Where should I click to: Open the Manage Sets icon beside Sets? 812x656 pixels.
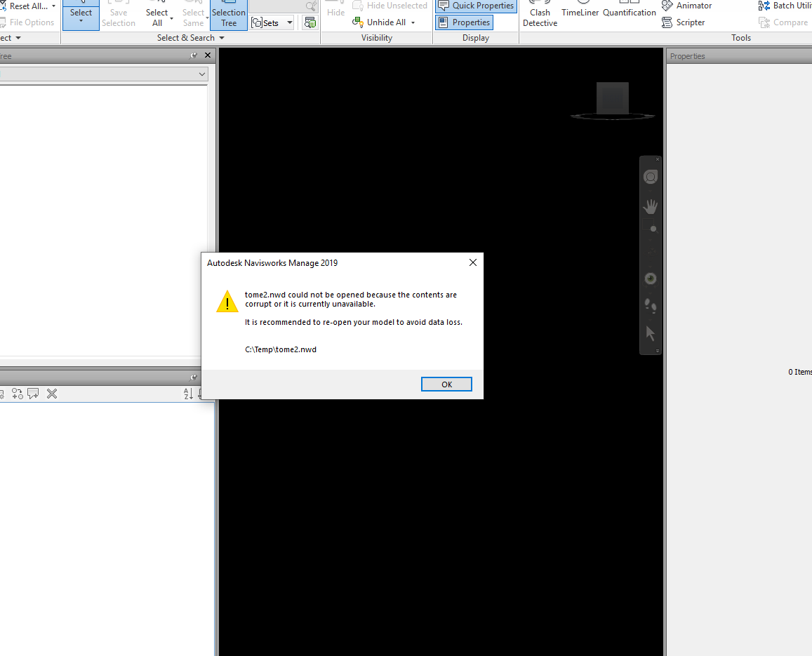click(310, 22)
